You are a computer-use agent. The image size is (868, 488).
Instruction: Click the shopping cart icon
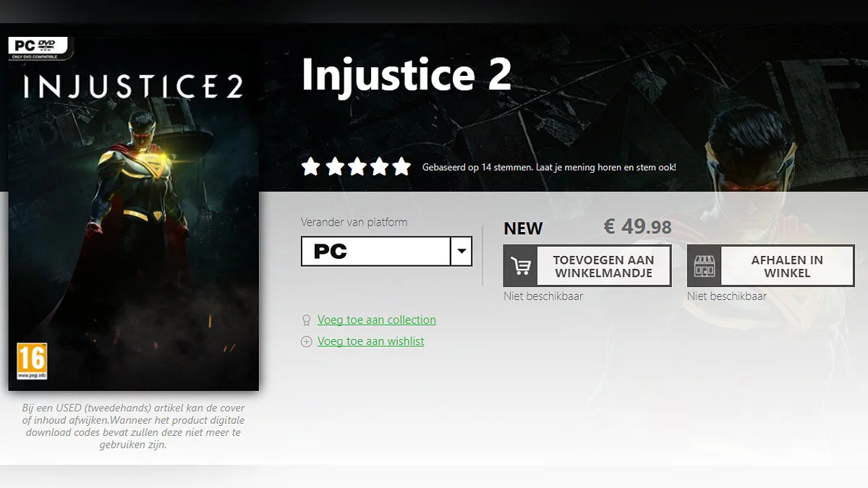(520, 266)
